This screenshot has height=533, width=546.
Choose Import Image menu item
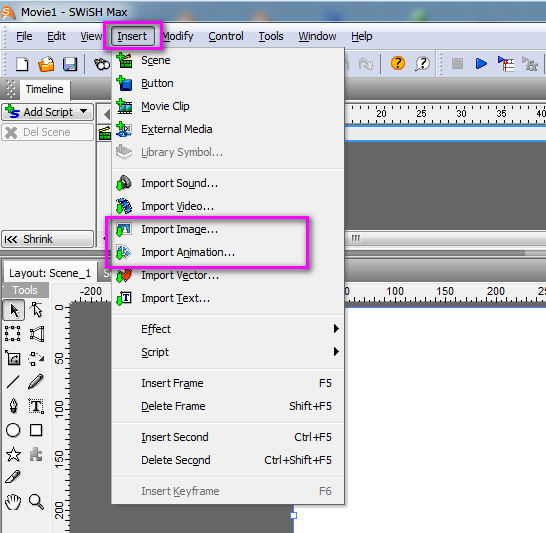(x=228, y=229)
